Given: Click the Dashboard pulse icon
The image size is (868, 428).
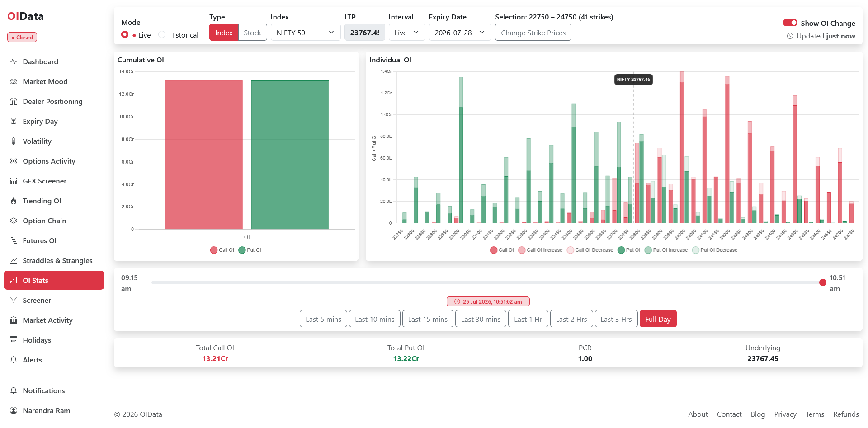Looking at the screenshot, I should pyautogui.click(x=14, y=61).
